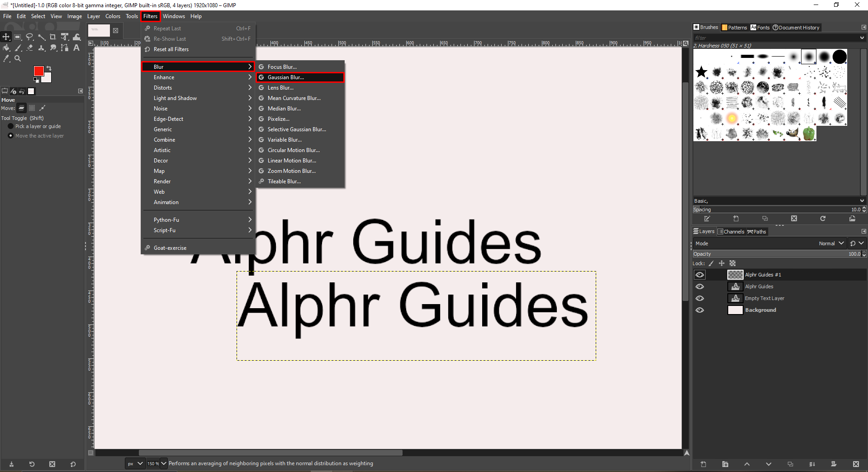
Task: Swap foreground and background colors
Action: [x=49, y=68]
